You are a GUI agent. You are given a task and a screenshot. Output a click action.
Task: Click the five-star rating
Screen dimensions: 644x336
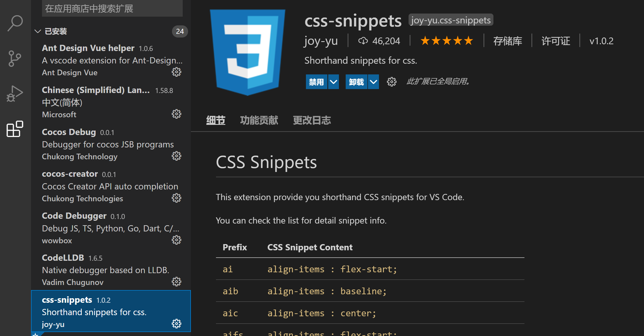(447, 41)
